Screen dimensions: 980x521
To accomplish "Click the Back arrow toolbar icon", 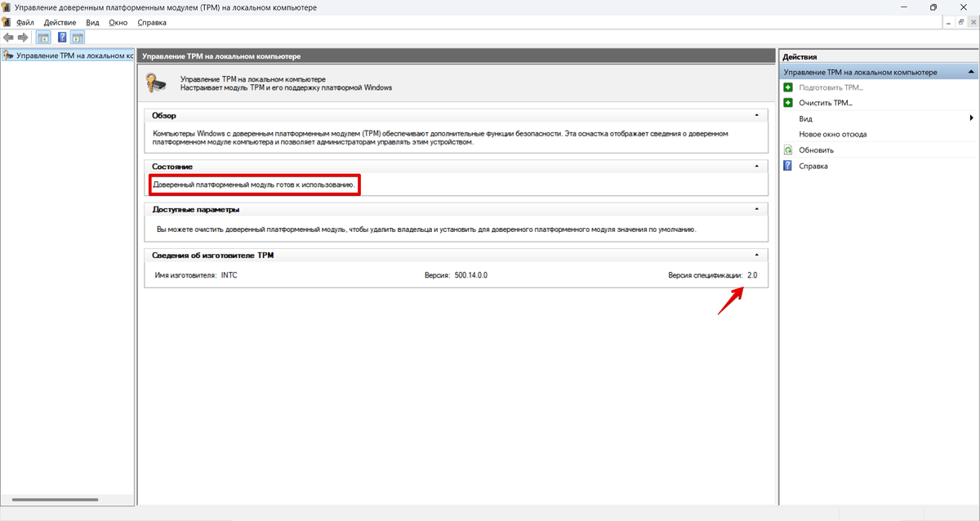I will tap(8, 37).
